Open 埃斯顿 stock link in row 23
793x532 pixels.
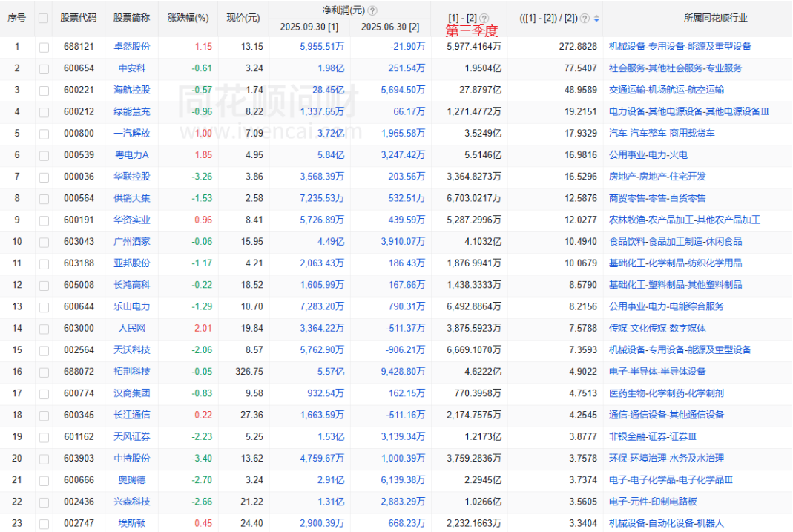point(131,524)
